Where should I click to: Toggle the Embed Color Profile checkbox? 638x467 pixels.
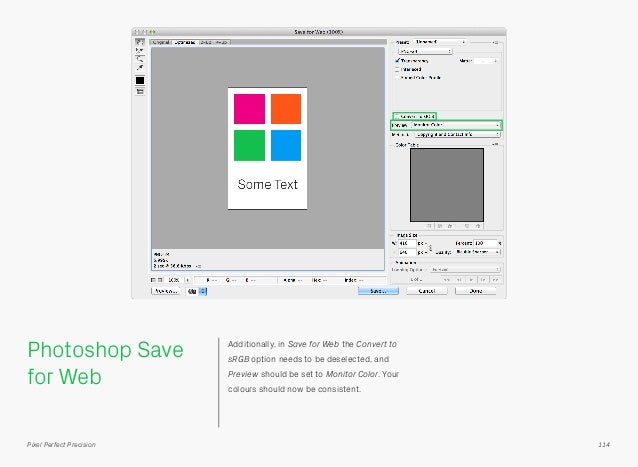398,77
